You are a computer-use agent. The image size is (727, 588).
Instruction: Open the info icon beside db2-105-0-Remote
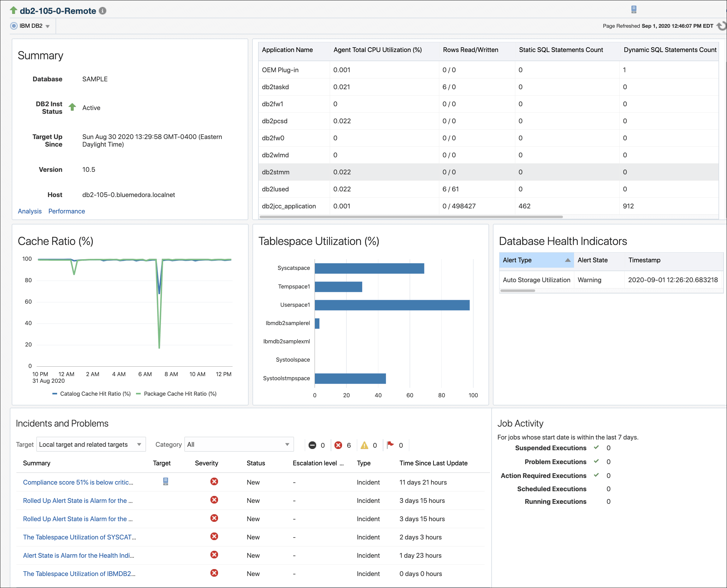point(103,10)
